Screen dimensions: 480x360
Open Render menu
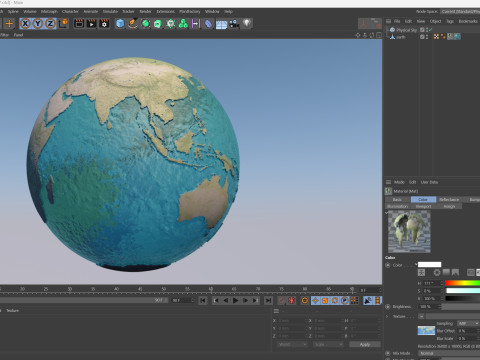click(145, 11)
